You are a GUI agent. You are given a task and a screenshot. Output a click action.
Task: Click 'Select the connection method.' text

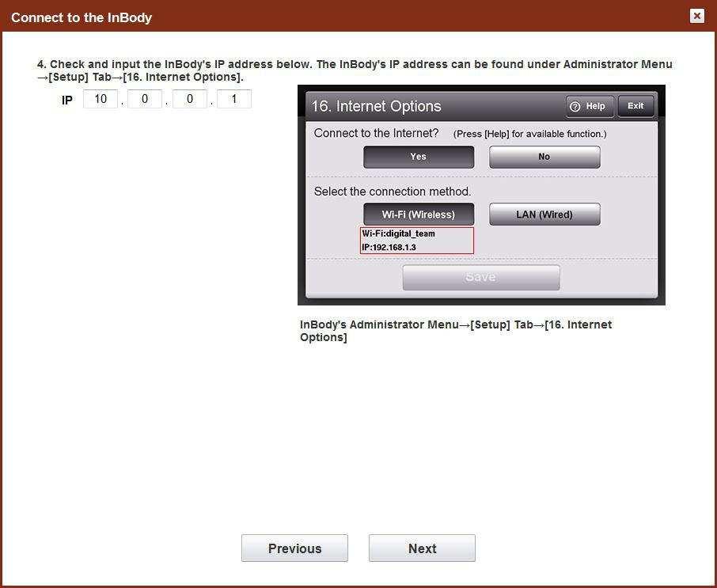click(393, 192)
